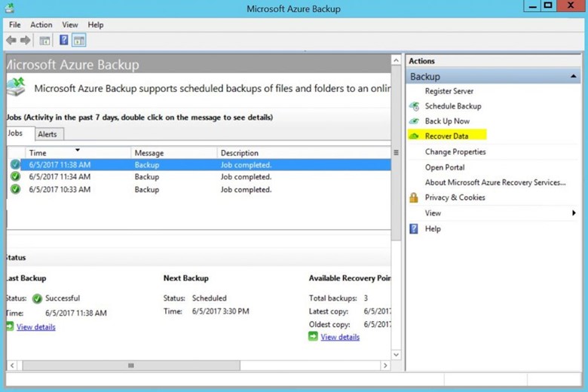Open View details under Available Recovery Points
The image size is (588, 392).
point(340,337)
